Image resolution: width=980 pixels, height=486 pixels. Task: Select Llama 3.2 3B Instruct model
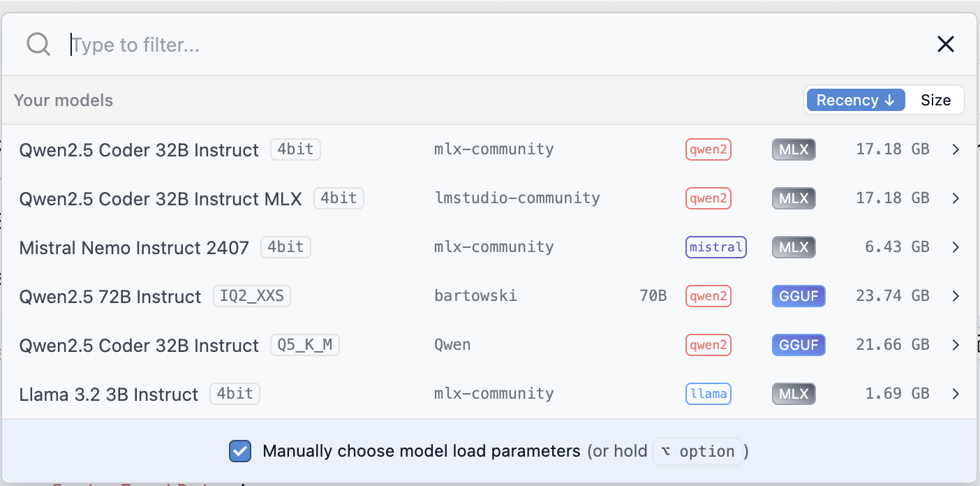(109, 395)
